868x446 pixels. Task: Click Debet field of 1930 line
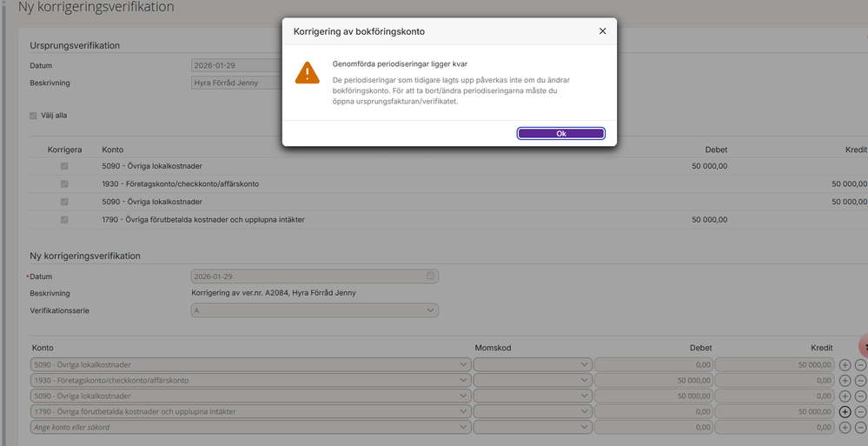pos(653,381)
